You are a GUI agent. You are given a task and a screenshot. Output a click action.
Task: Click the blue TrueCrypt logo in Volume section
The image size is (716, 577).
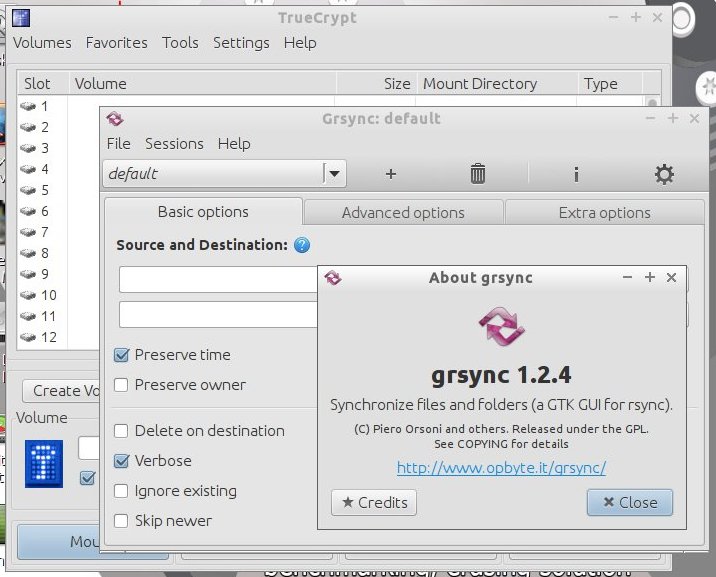coord(44,464)
